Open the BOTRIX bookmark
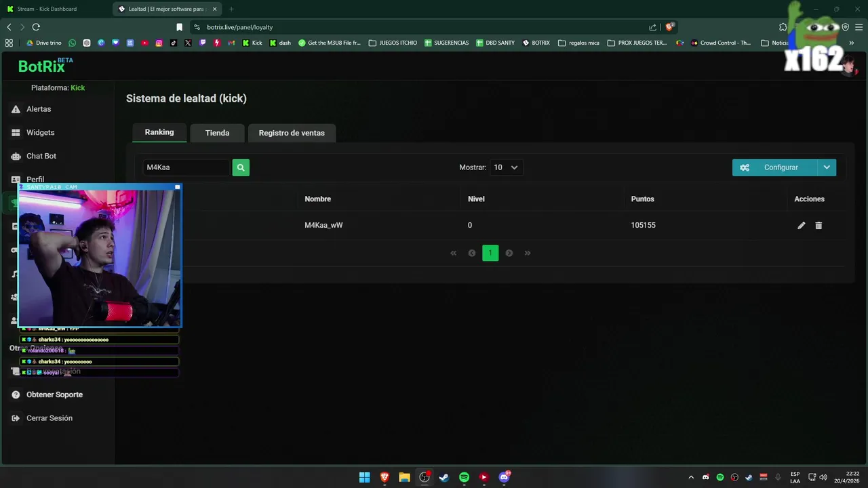This screenshot has width=868, height=488. [x=536, y=43]
